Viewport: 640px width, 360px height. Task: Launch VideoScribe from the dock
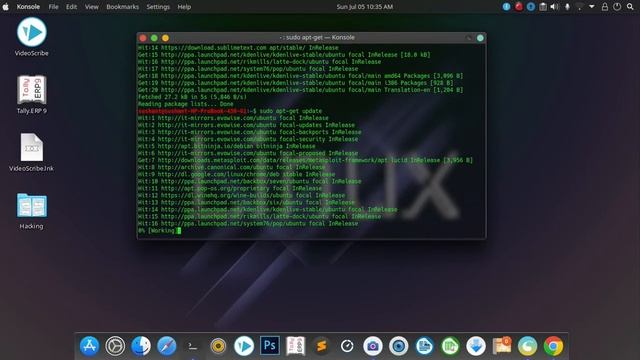point(244,346)
